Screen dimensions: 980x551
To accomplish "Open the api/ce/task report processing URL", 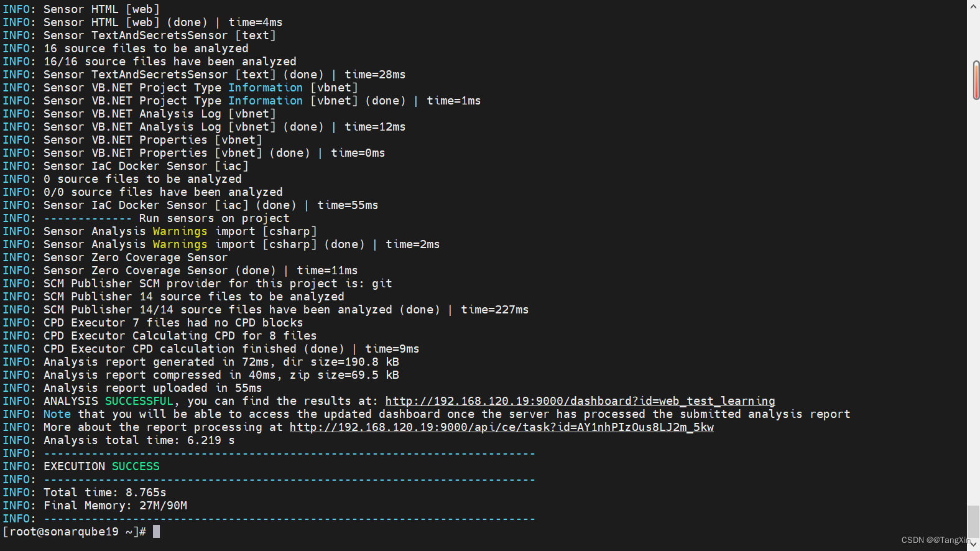I will tap(501, 427).
